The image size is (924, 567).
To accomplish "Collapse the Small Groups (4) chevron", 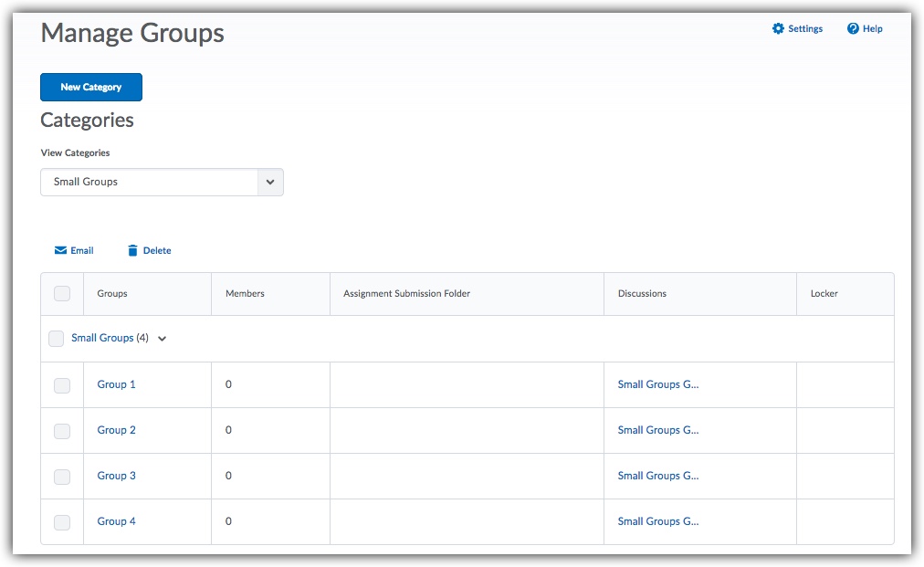I will 163,339.
